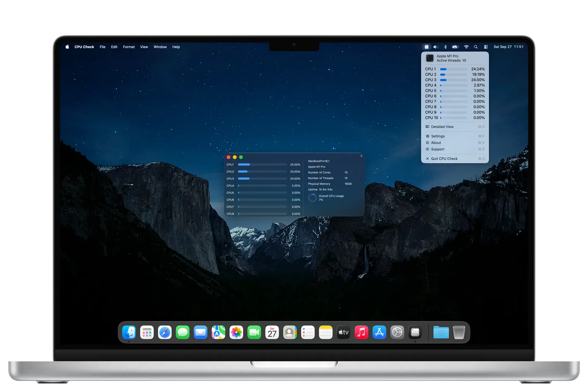
Task: Open the volume control menu
Action: pos(436,47)
